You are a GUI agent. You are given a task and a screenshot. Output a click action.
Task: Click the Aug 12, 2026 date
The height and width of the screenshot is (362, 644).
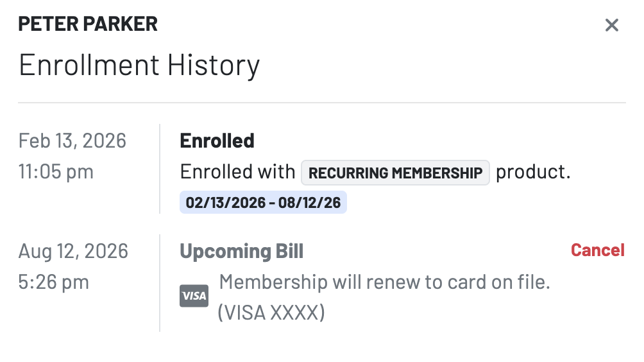pos(73,251)
